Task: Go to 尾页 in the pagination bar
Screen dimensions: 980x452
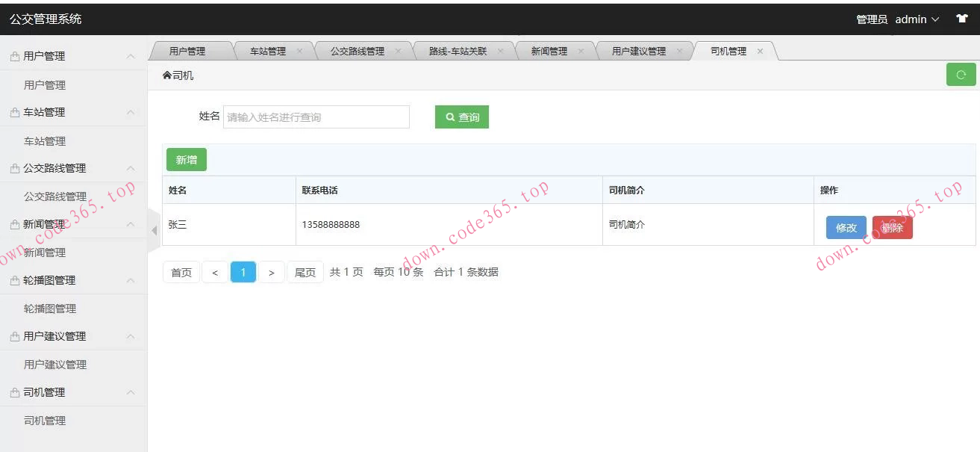Action: [305, 272]
